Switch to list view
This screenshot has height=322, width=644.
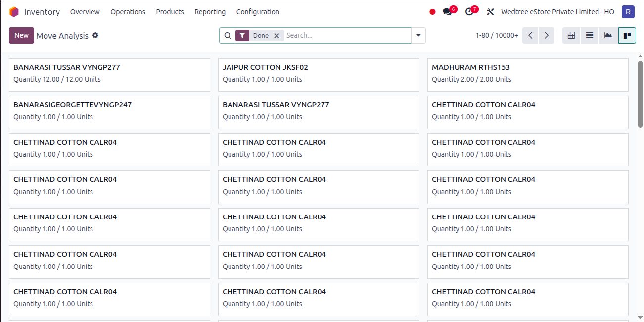coord(590,35)
